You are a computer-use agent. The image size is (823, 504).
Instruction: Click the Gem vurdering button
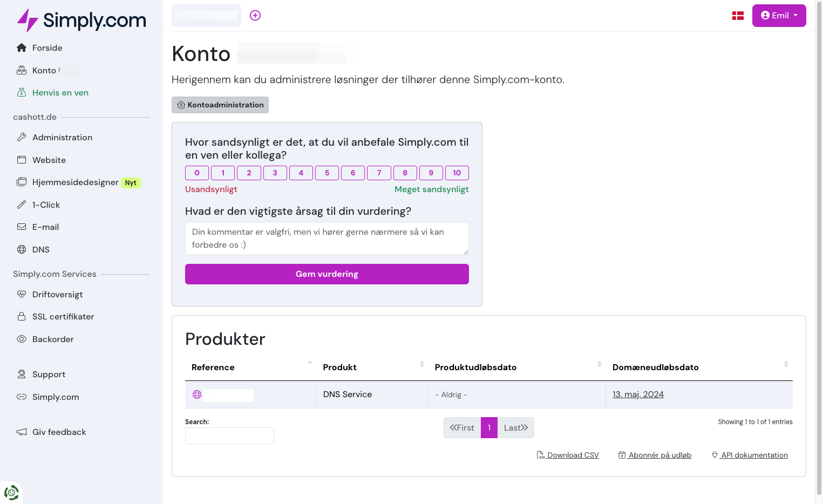tap(327, 274)
